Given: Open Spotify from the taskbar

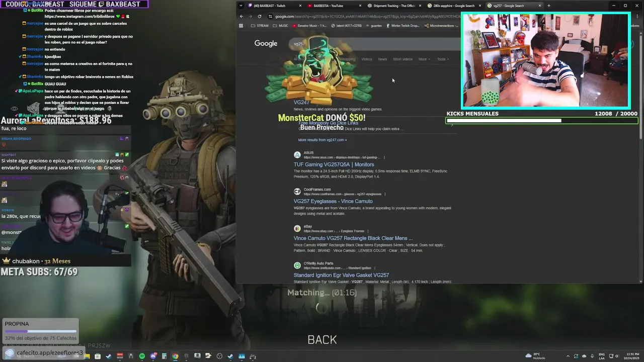Looking at the screenshot, I should pyautogui.click(x=142, y=356).
